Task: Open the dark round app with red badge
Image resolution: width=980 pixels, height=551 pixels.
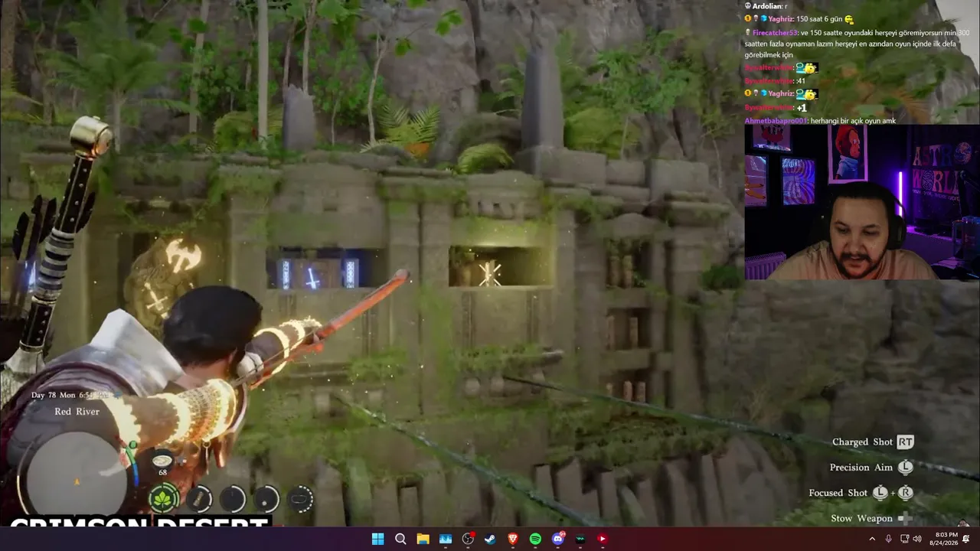Action: pos(468,539)
